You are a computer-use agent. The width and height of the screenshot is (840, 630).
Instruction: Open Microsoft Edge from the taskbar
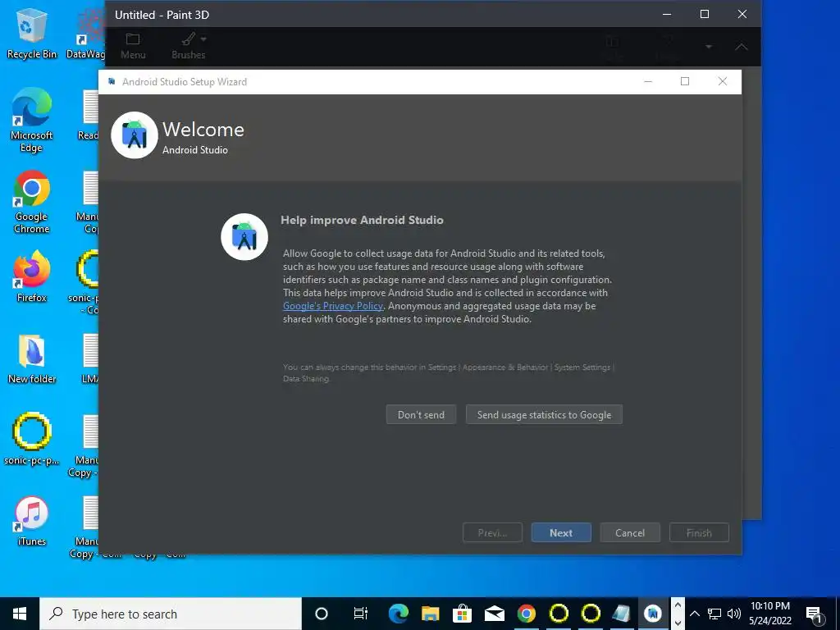click(x=398, y=614)
